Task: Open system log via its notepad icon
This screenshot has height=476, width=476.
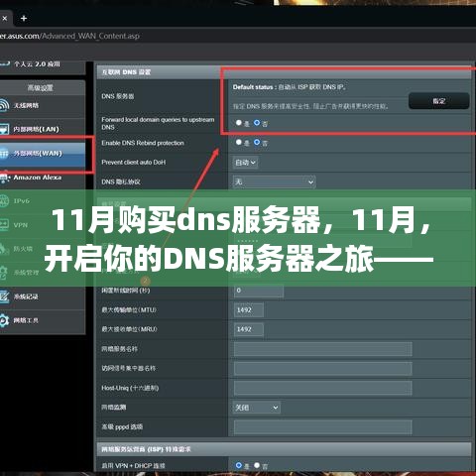Action: [x=4, y=297]
